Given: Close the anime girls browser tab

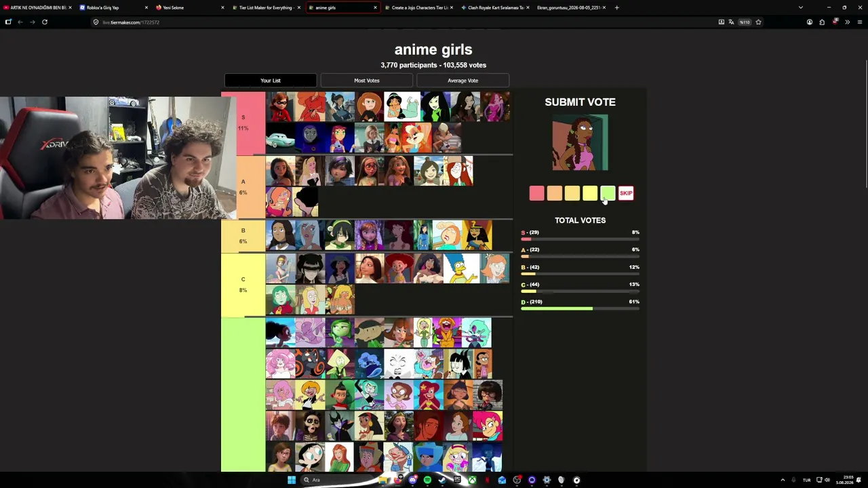Looking at the screenshot, I should [x=375, y=7].
